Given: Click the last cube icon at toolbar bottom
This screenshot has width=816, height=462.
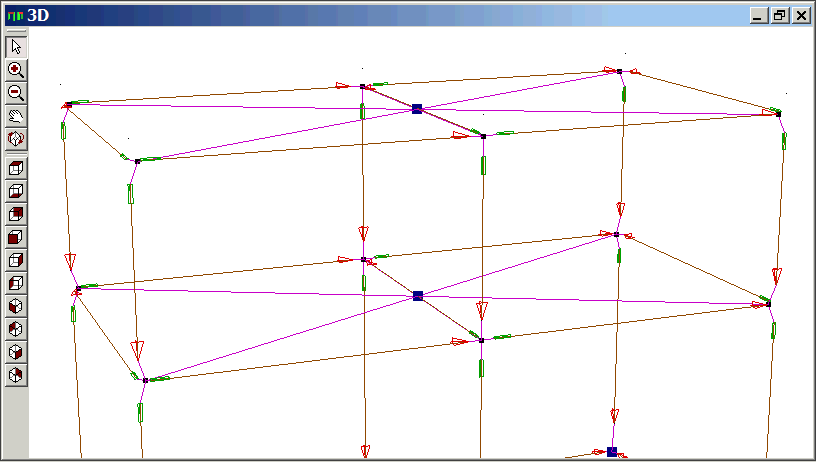Looking at the screenshot, I should tap(16, 375).
